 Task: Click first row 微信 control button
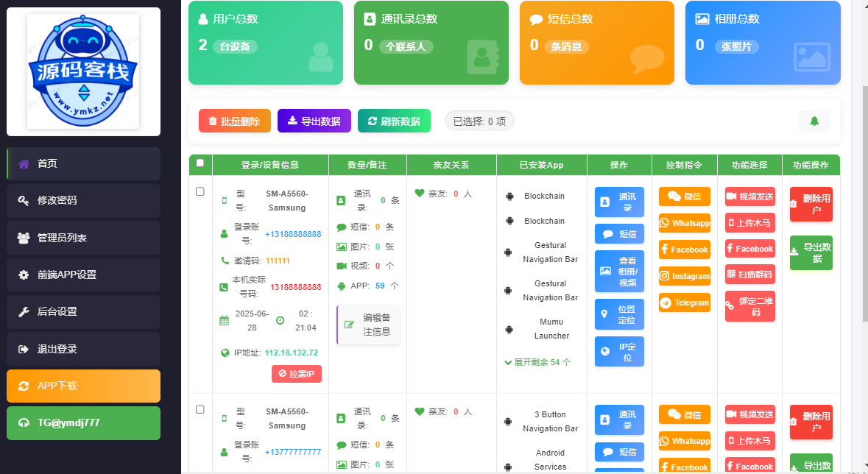(684, 197)
